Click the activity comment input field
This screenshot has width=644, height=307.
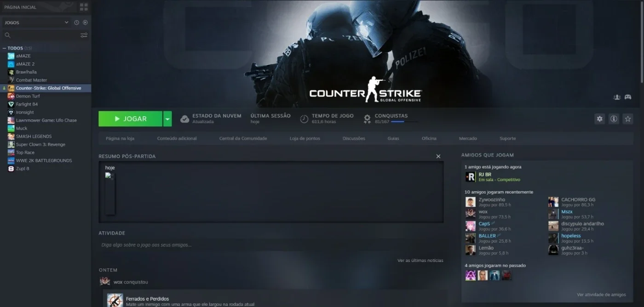[271, 245]
